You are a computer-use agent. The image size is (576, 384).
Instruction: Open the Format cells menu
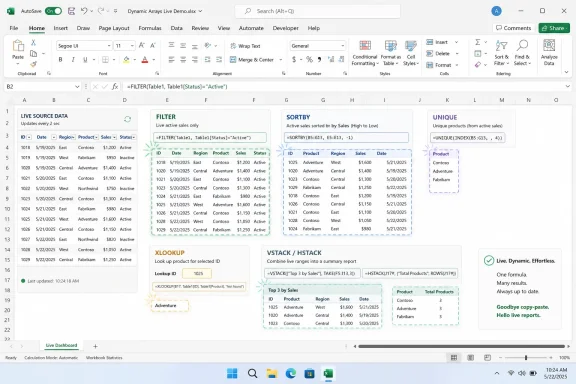click(439, 65)
